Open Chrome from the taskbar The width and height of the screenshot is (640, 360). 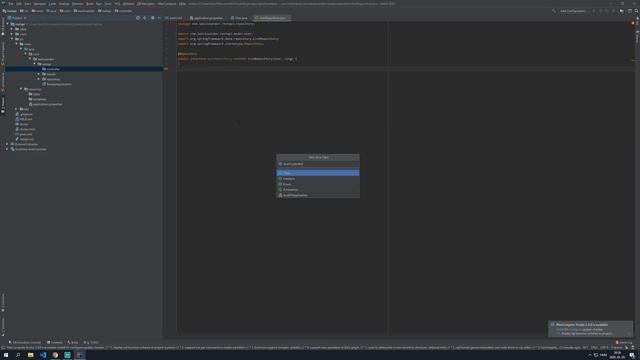pos(55,355)
